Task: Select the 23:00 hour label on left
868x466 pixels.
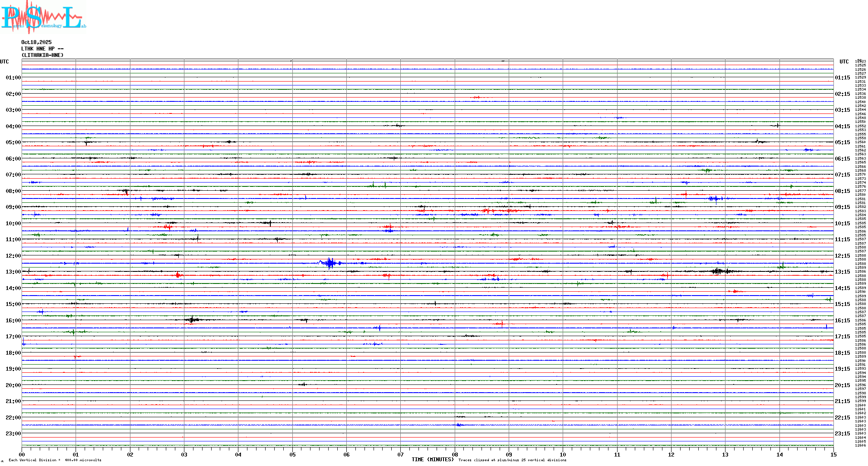Action: point(13,434)
